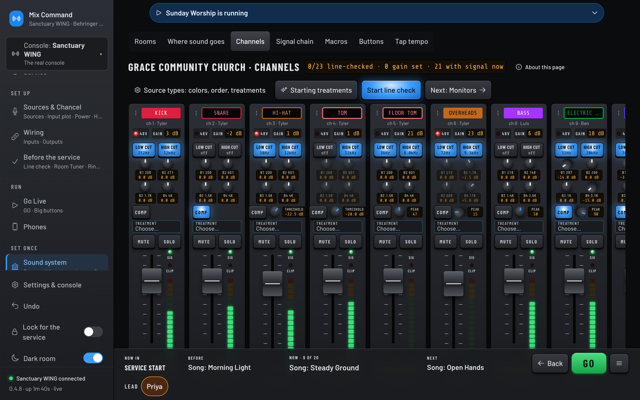Open the KICK Treatment dropdown
This screenshot has height=400, width=640.
(157, 227)
